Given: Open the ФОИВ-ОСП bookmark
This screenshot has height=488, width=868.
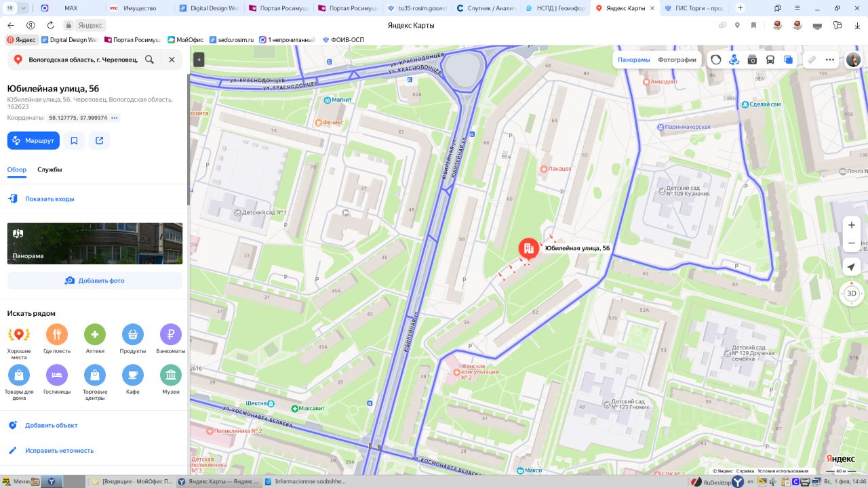Looking at the screenshot, I should [342, 40].
